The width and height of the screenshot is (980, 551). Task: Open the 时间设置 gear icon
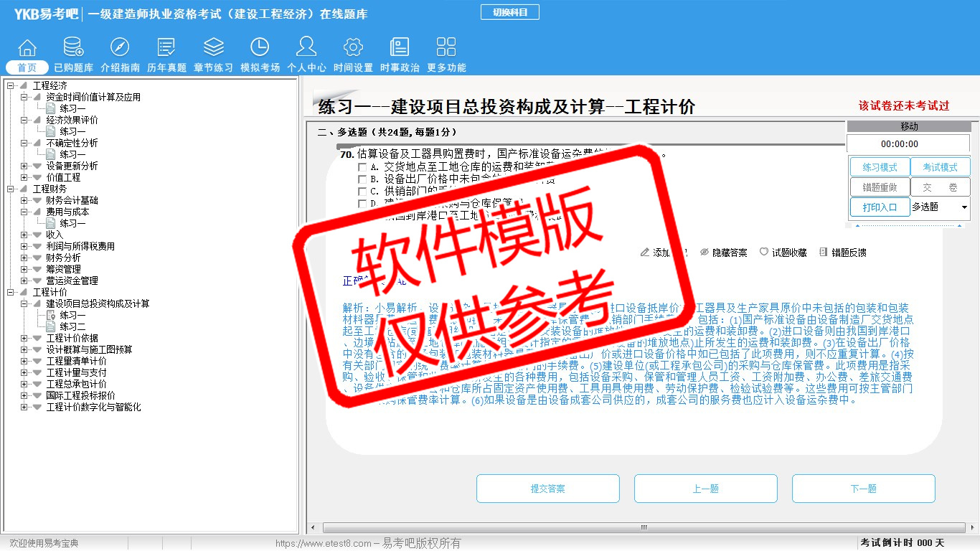click(x=353, y=47)
